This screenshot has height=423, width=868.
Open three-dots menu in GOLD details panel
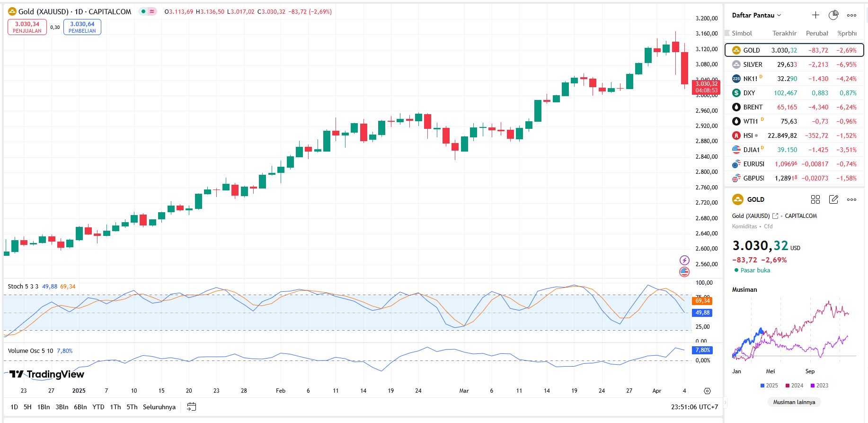(851, 199)
